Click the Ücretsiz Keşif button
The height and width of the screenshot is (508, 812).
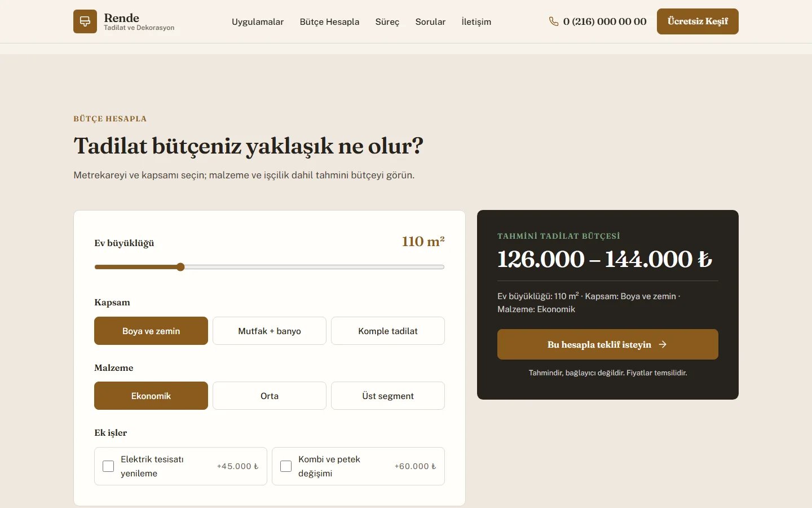[x=698, y=21]
